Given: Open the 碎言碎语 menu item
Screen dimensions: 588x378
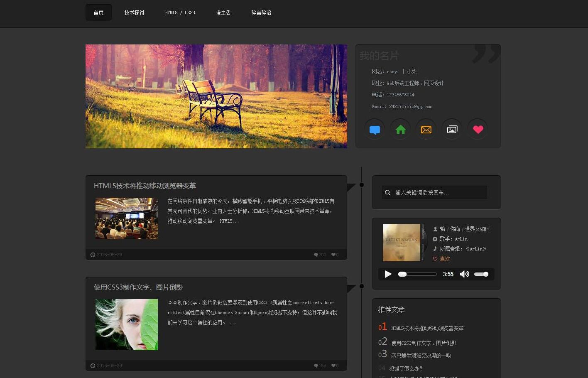Looking at the screenshot, I should (x=261, y=12).
